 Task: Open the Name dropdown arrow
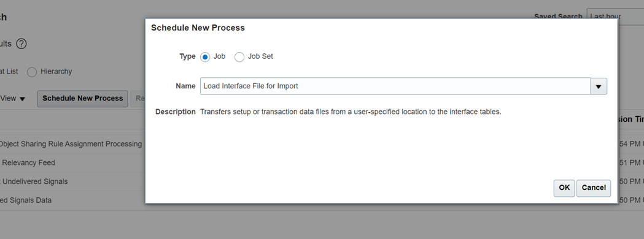click(599, 86)
